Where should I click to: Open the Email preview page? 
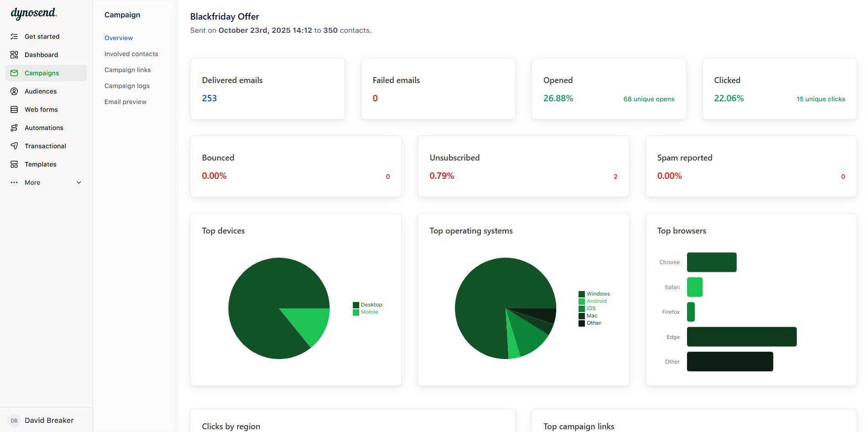click(125, 101)
